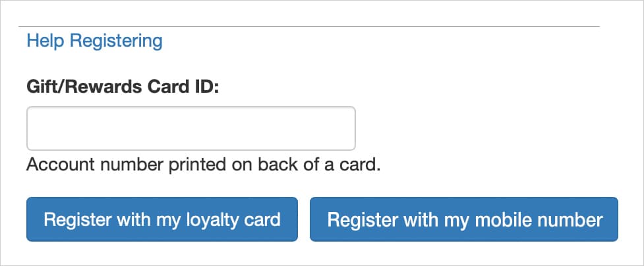Click Register with my loyalty card
644x266 pixels.
pos(161,219)
